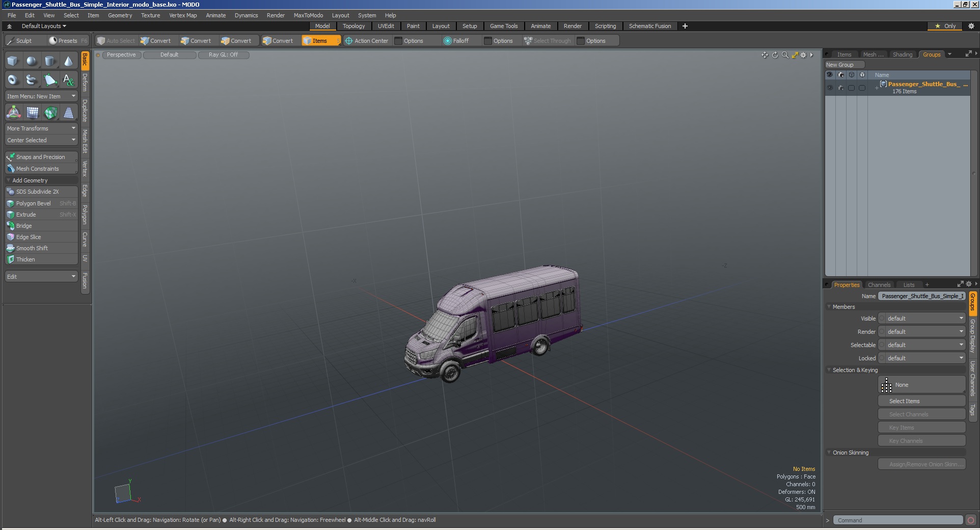Switch to the Shading panel tab
Screen dimensions: 980x530
coord(903,55)
